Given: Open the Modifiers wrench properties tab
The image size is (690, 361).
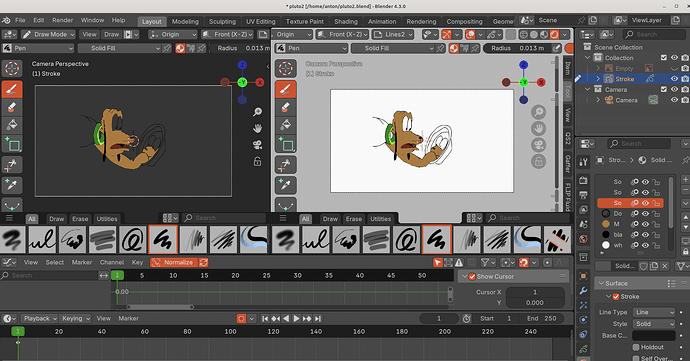Looking at the screenshot, I should point(584,291).
